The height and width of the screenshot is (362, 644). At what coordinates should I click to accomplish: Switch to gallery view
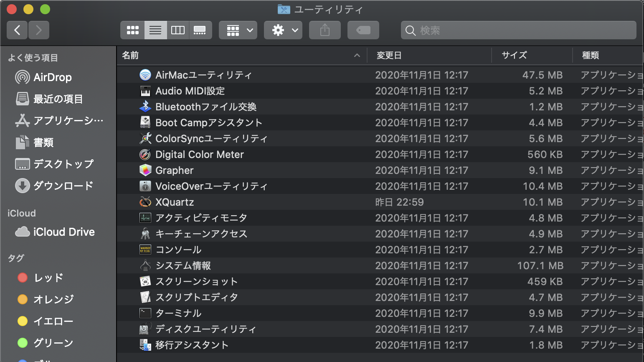[200, 30]
